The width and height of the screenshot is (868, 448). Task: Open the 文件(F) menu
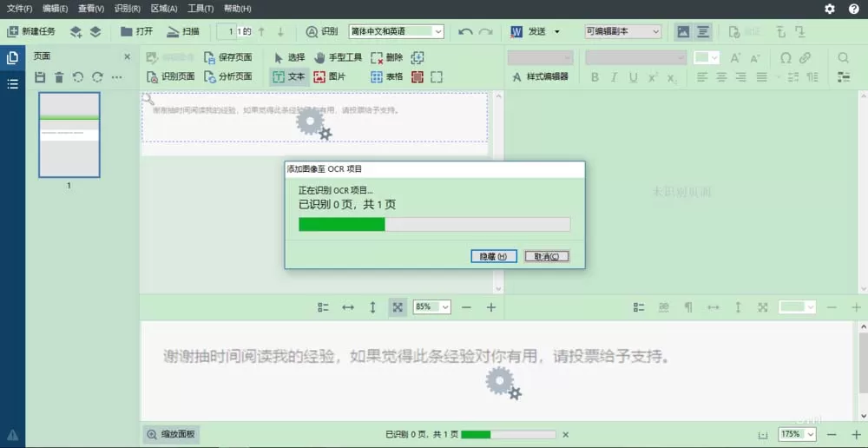[19, 9]
